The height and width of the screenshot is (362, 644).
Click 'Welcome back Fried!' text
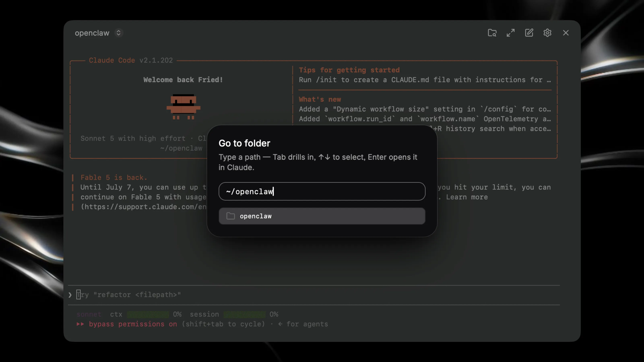tap(183, 80)
